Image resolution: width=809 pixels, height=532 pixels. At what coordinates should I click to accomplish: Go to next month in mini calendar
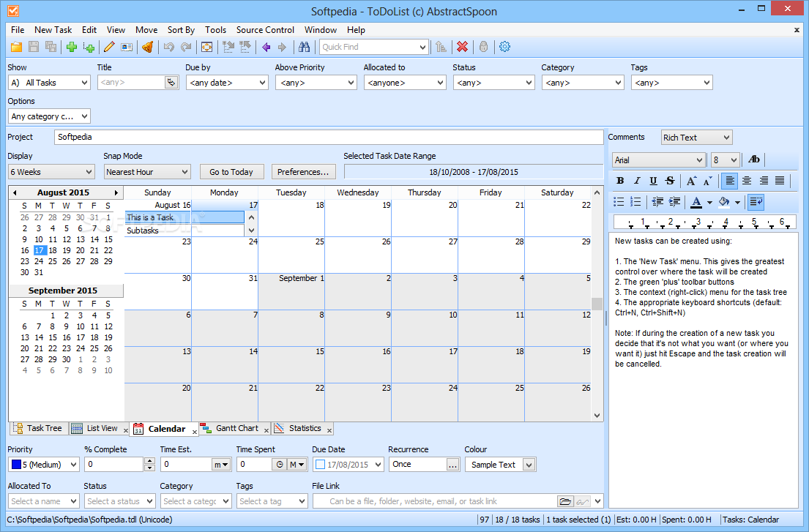[116, 192]
